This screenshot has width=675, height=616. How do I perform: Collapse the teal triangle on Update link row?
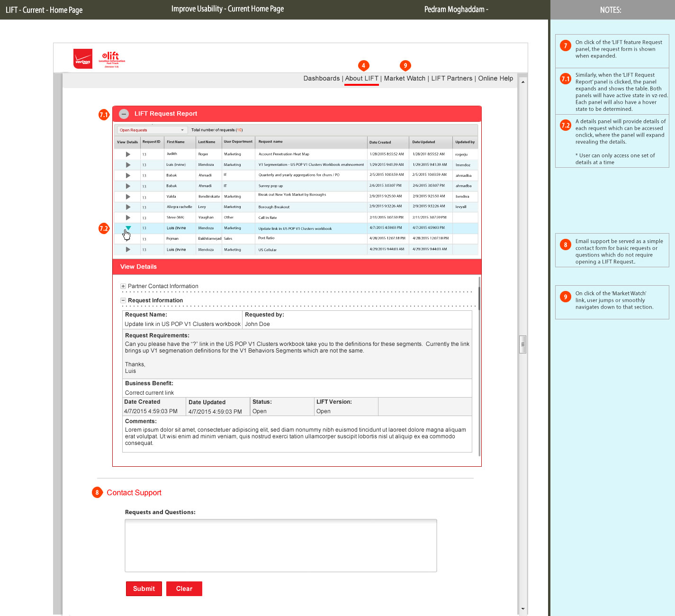(x=128, y=228)
